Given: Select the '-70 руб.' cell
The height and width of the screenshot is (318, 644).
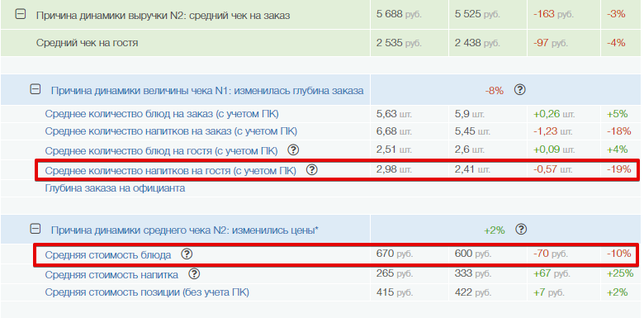Looking at the screenshot, I should pyautogui.click(x=551, y=254).
